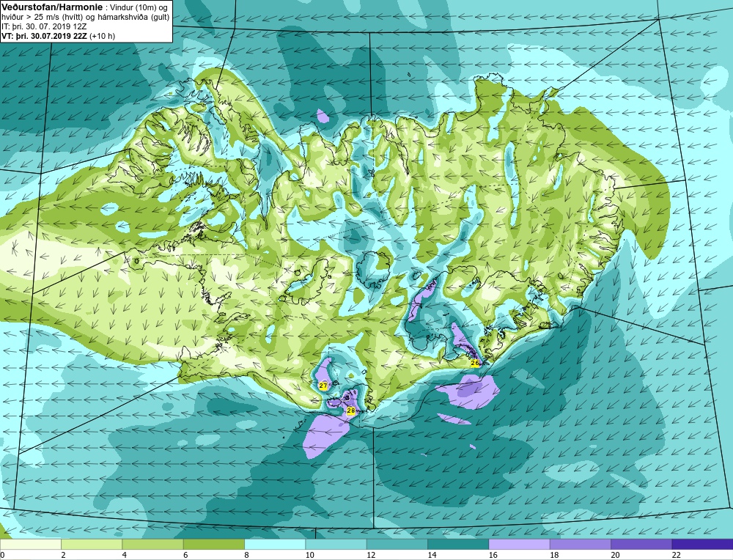Click the 4–6 m/s green legend swatch
Image resolution: width=733 pixels, height=560 pixels.
click(153, 545)
